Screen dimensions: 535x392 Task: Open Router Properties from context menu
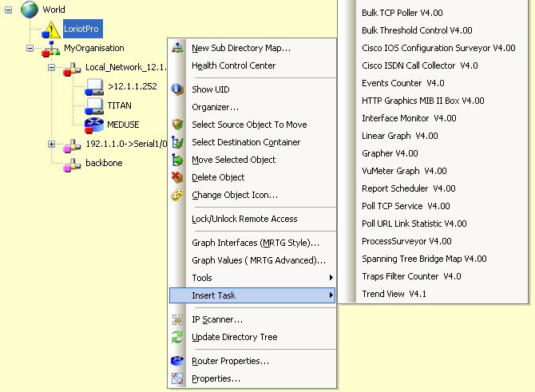[x=230, y=361]
